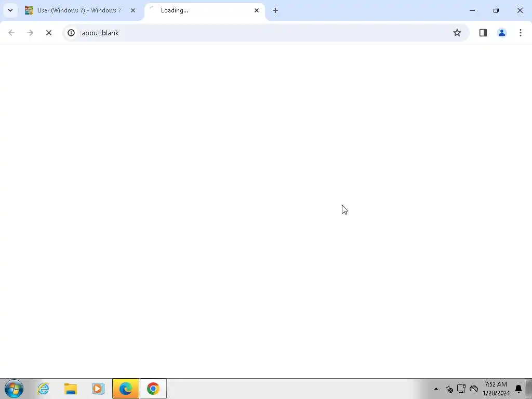Viewport: 532px width, 399px height.
Task: Close the User (Windows 7) tab
Action: [133, 10]
